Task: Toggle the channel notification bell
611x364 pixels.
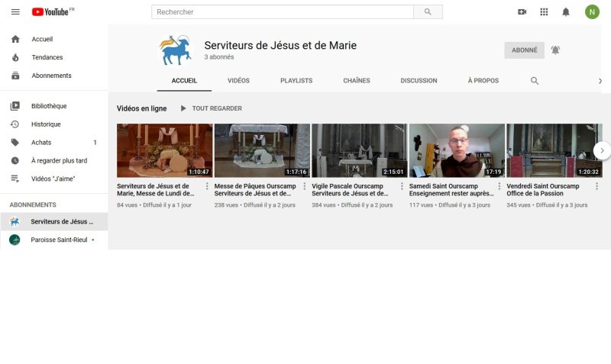Action: click(555, 50)
